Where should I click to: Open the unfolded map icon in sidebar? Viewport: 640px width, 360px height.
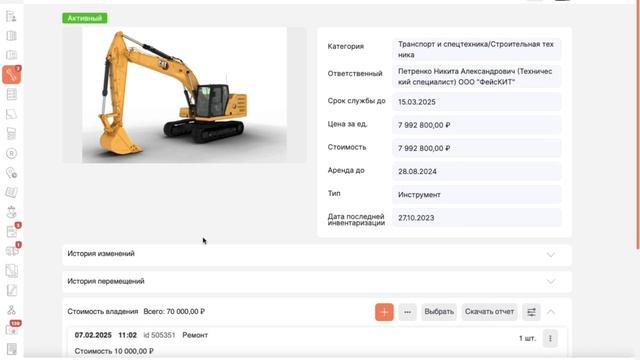[x=11, y=192]
